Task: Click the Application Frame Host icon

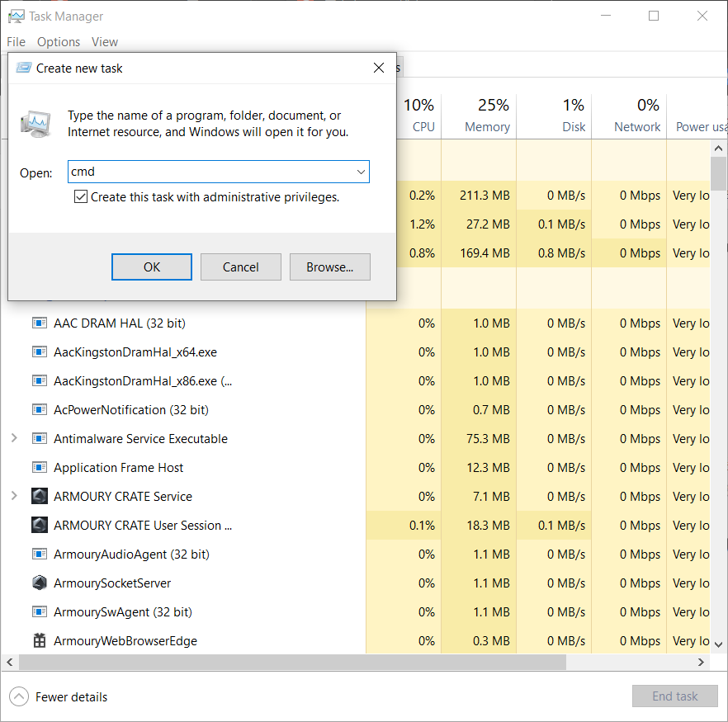Action: (40, 467)
